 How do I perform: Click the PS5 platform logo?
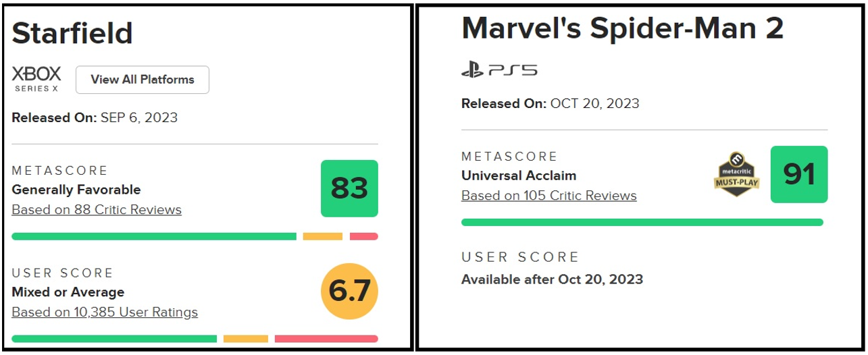pyautogui.click(x=499, y=70)
